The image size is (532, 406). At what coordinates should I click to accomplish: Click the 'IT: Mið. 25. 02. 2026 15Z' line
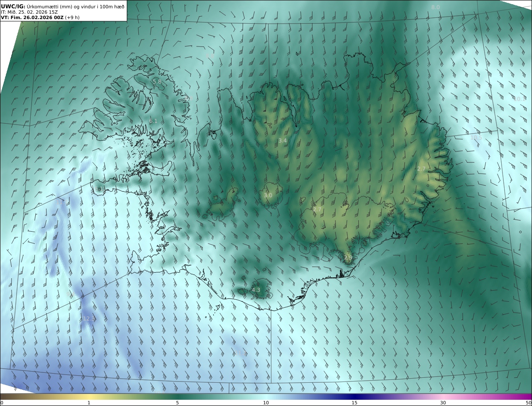[29, 12]
